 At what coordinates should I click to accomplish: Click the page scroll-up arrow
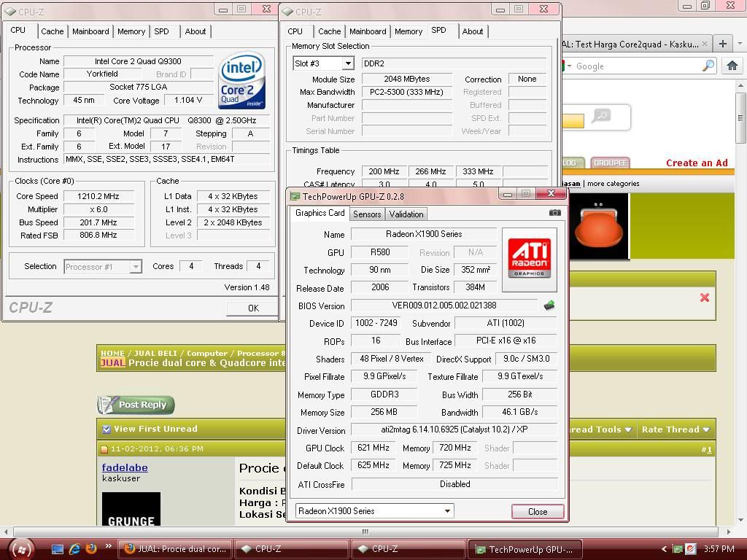click(740, 86)
